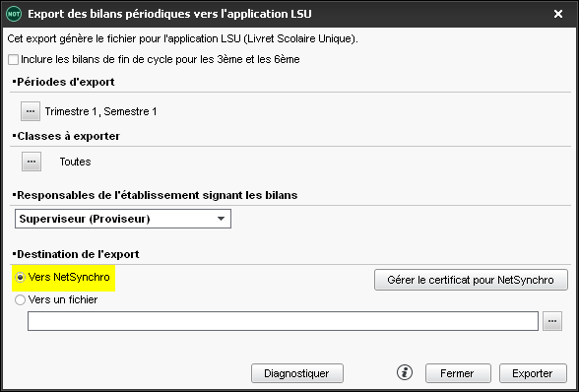Click into the destination file path field
The width and height of the screenshot is (579, 392).
[283, 321]
